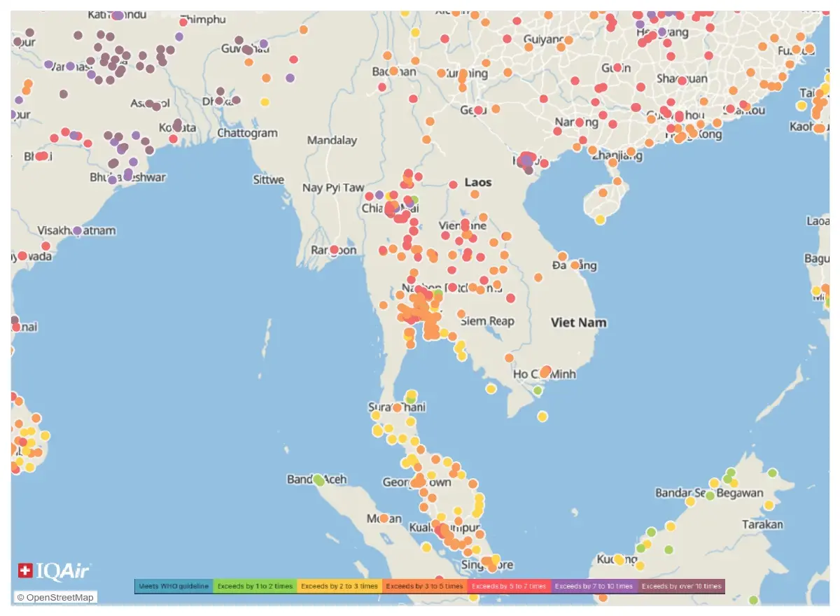Click the red marker at Yangon
The width and height of the screenshot is (840, 616).
(336, 250)
